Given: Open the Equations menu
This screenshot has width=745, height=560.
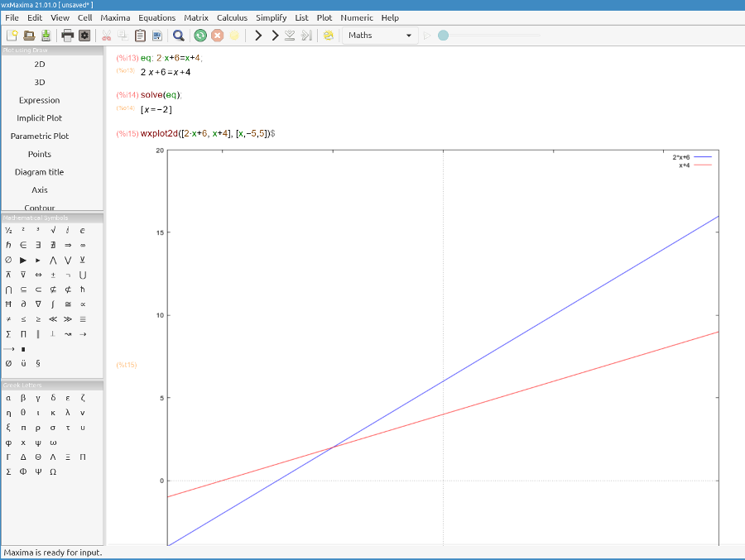Looking at the screenshot, I should 157,17.
